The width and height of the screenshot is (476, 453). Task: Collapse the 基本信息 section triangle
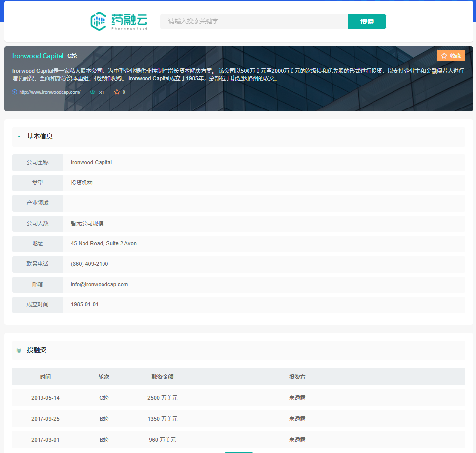click(19, 137)
